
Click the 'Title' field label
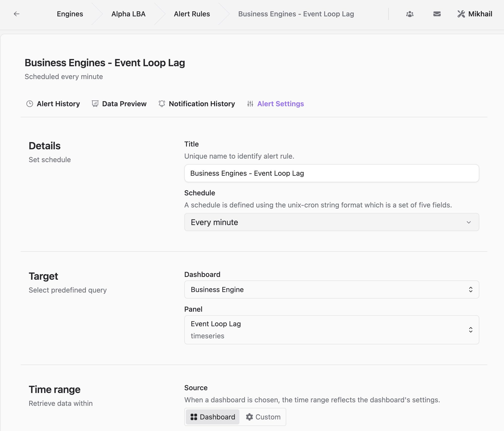point(192,144)
